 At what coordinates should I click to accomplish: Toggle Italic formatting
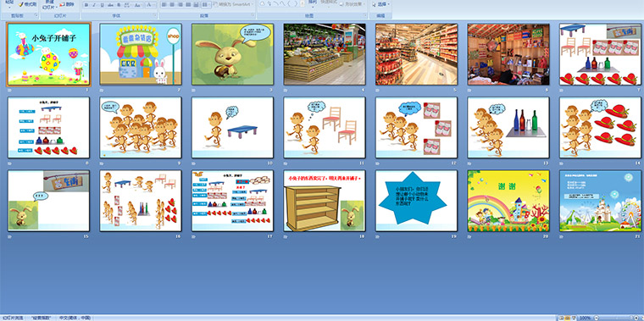(94, 5)
